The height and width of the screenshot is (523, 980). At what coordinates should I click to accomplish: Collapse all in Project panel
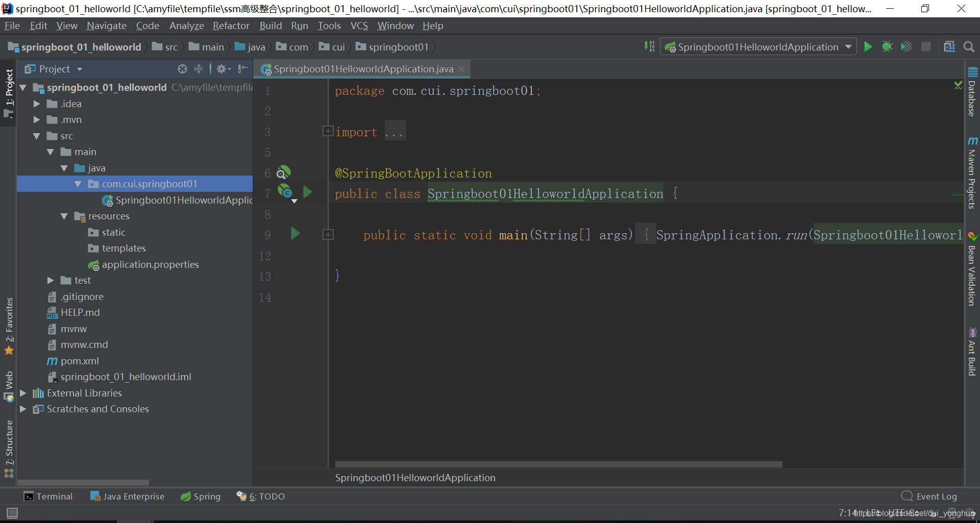pyautogui.click(x=199, y=69)
